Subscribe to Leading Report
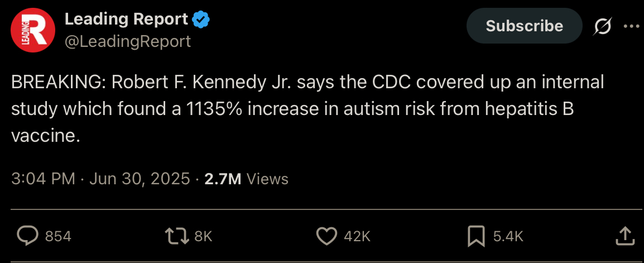 (524, 26)
